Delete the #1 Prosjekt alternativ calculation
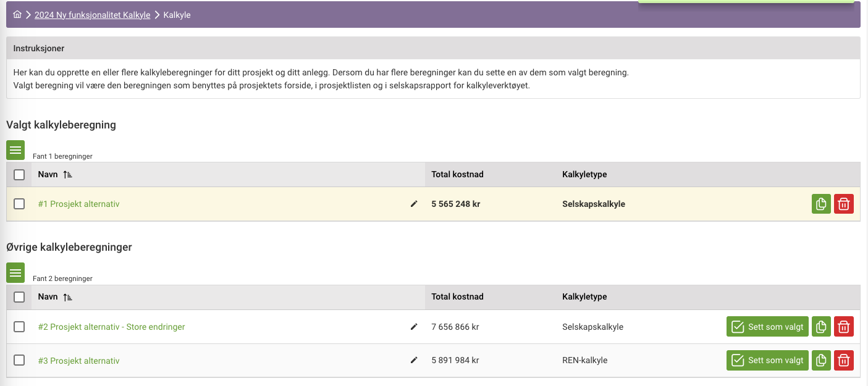The height and width of the screenshot is (386, 868). pyautogui.click(x=844, y=204)
